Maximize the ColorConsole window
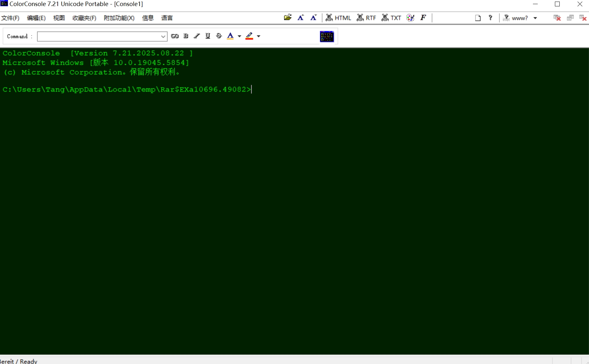 click(x=557, y=4)
